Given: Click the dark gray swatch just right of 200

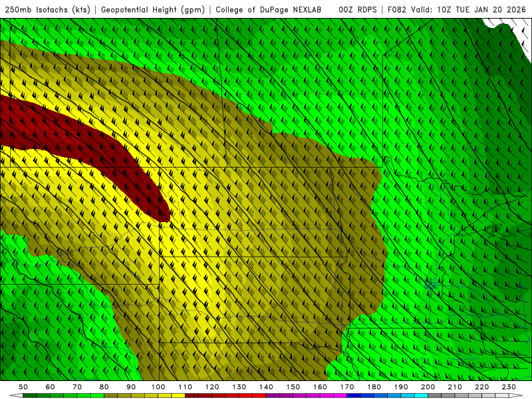Looking at the screenshot, I should pyautogui.click(x=435, y=396).
